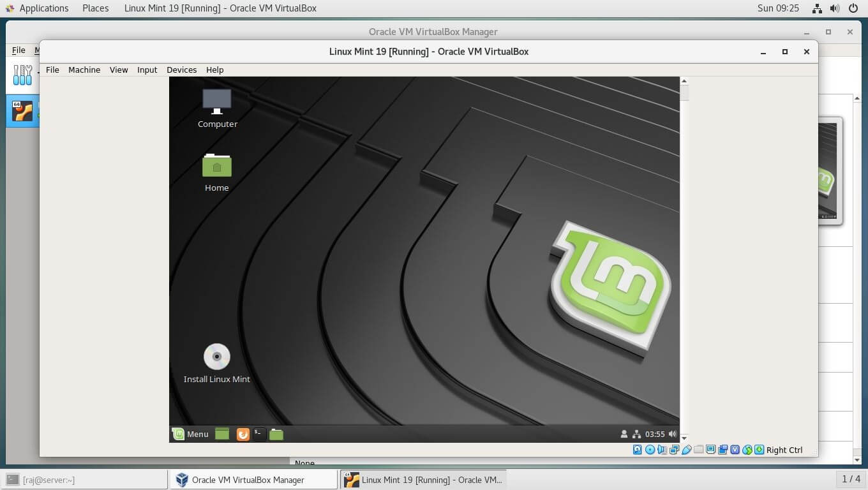The image size is (868, 490).
Task: Open the Machine menu in VirtualBox
Action: (84, 70)
